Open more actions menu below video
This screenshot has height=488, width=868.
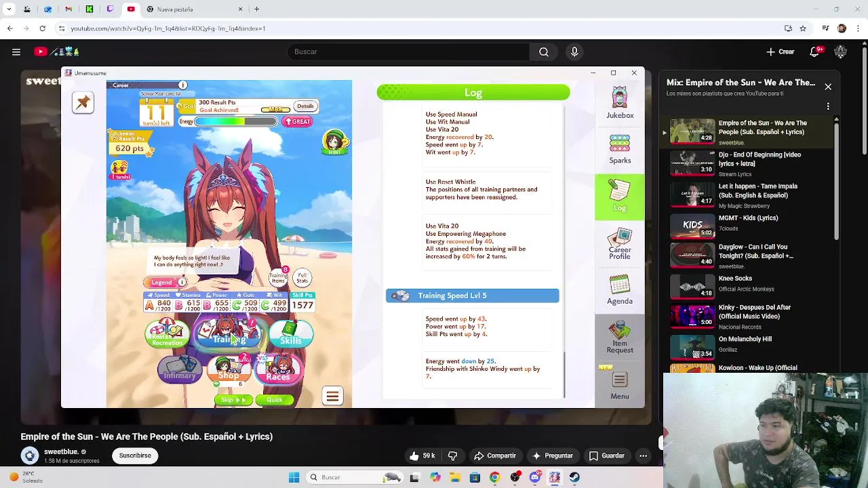pos(643,455)
